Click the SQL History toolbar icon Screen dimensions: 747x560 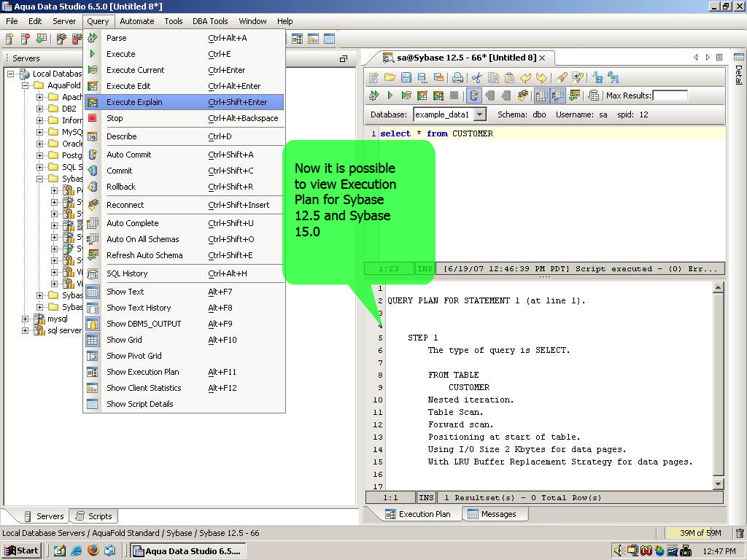point(593,96)
